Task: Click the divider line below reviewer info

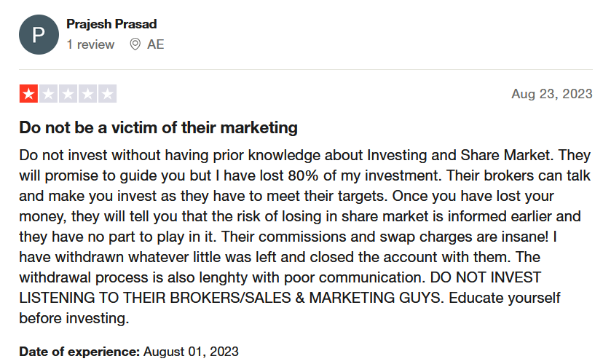Action: coord(306,70)
